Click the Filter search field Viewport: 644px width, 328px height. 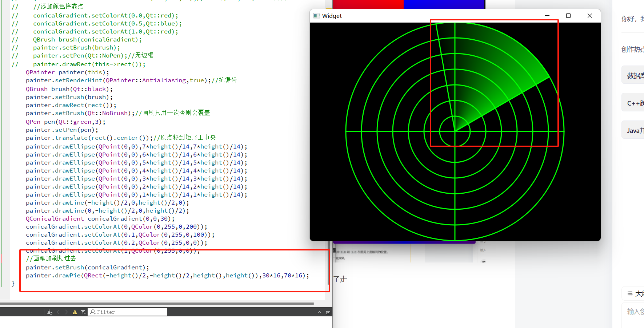127,312
